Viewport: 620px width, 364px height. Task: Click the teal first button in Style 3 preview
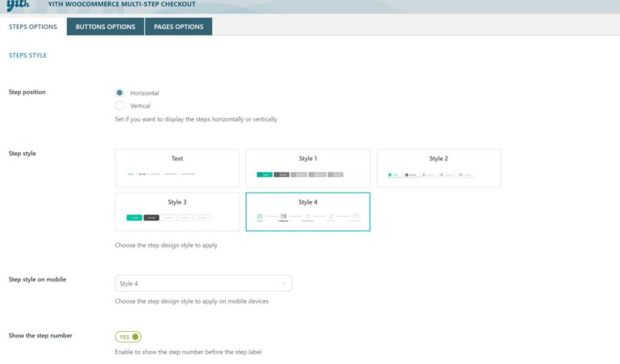click(x=135, y=217)
